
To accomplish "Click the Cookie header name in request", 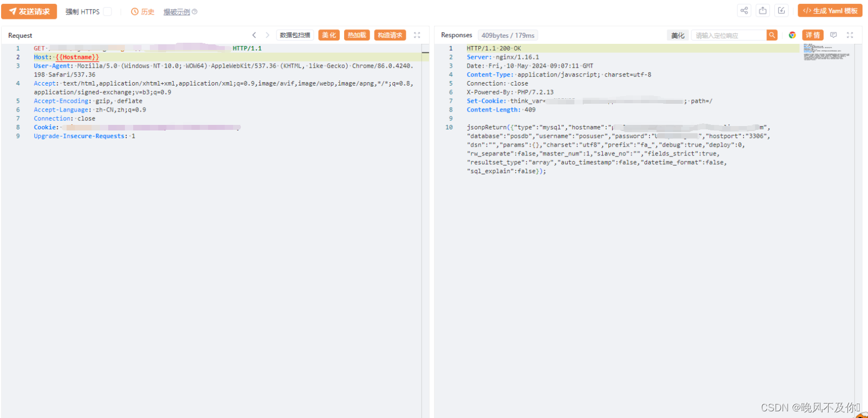I will click(46, 127).
